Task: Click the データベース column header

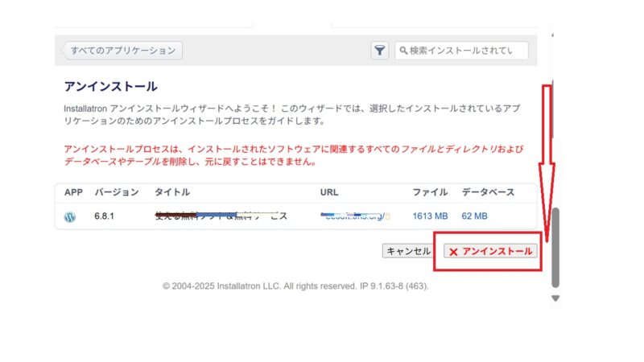Action: [488, 193]
